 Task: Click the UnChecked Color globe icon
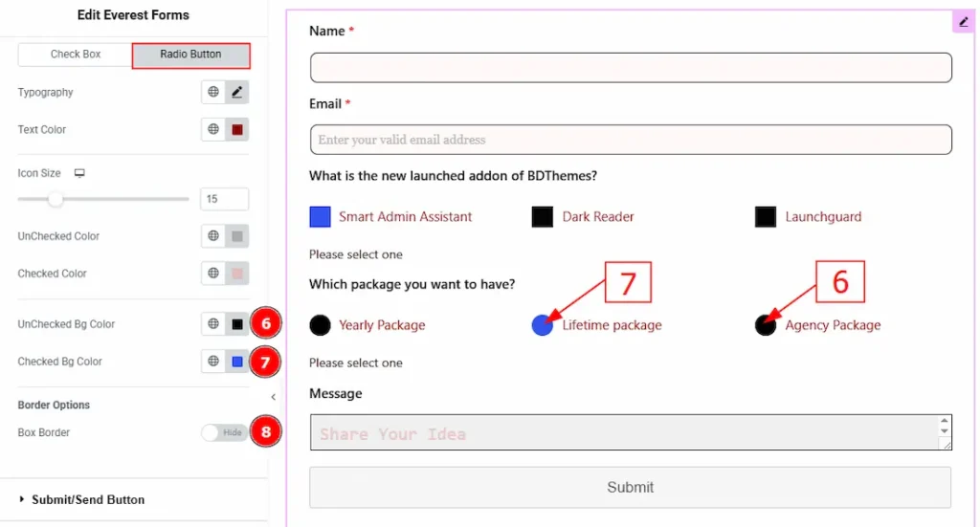(213, 236)
